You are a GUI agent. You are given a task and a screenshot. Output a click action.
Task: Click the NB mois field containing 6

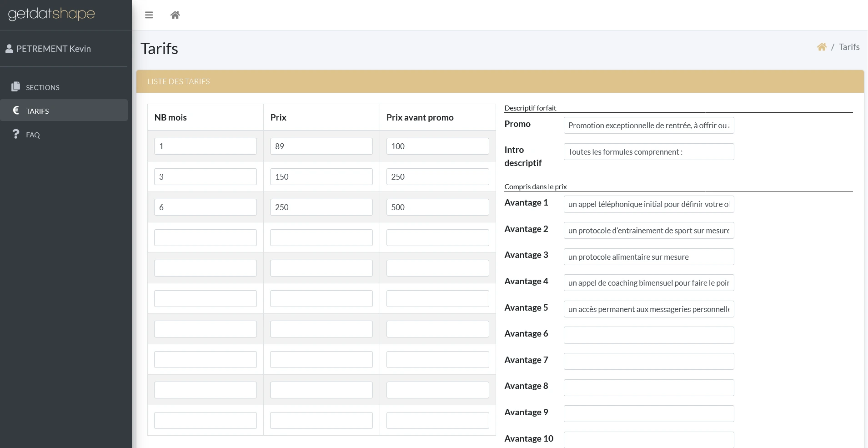(x=205, y=207)
